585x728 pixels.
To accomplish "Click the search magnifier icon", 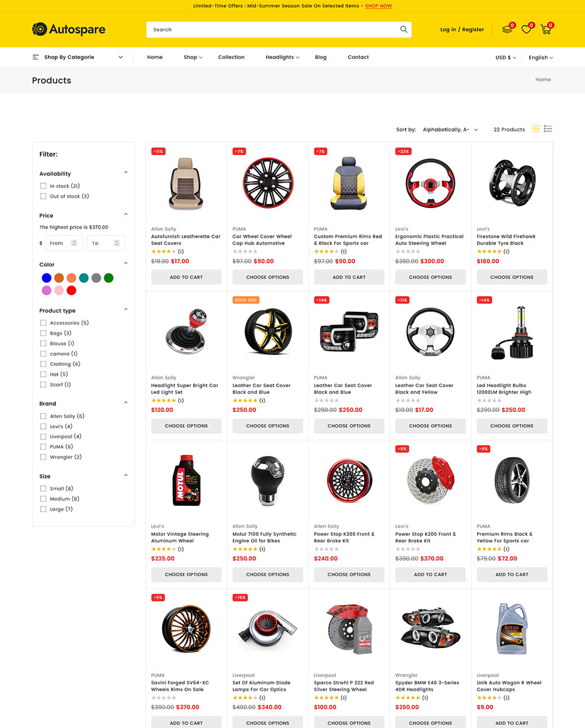I will 404,29.
